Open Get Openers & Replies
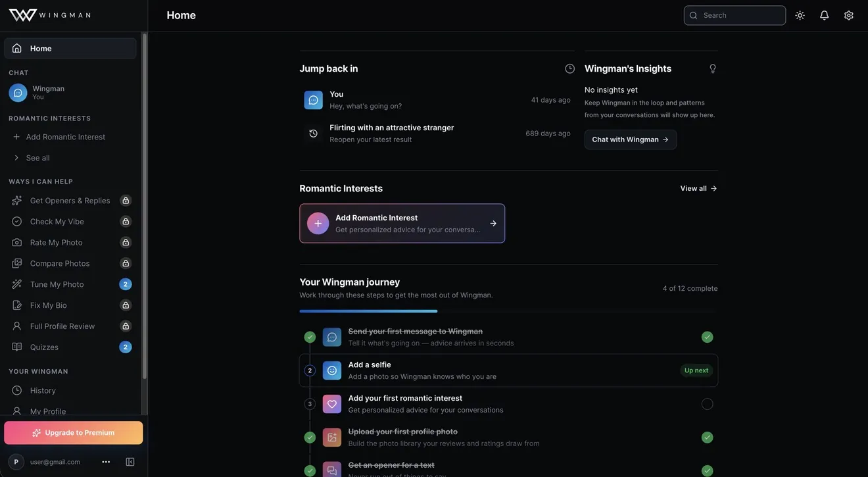868x477 pixels. click(x=70, y=201)
